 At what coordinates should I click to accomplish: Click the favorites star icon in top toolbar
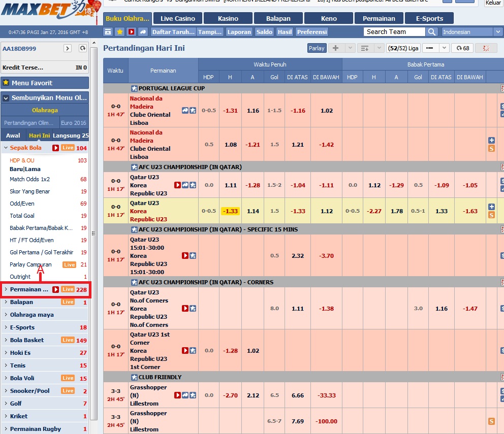[x=120, y=31]
